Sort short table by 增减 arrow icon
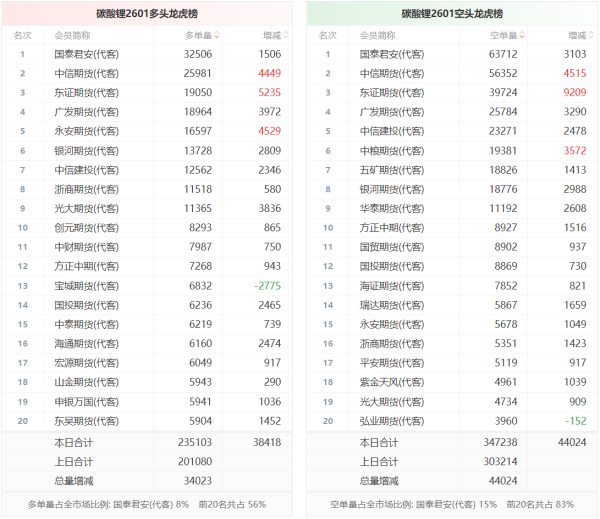The image size is (600, 519). click(591, 36)
